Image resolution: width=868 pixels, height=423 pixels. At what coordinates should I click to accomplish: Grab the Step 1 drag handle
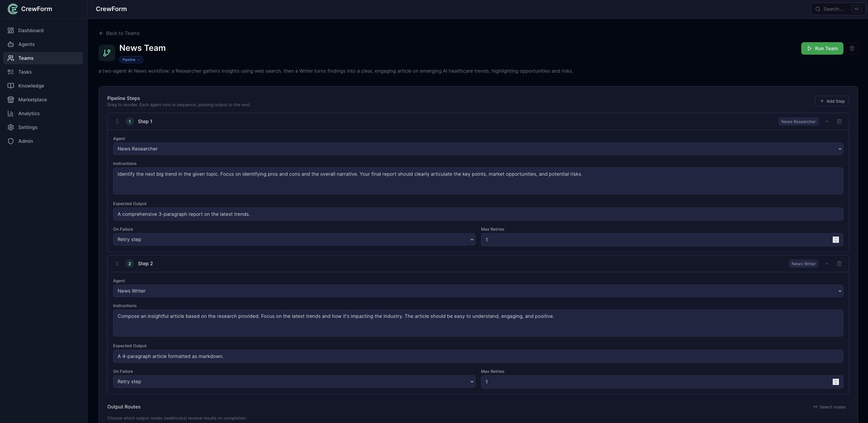pyautogui.click(x=117, y=121)
